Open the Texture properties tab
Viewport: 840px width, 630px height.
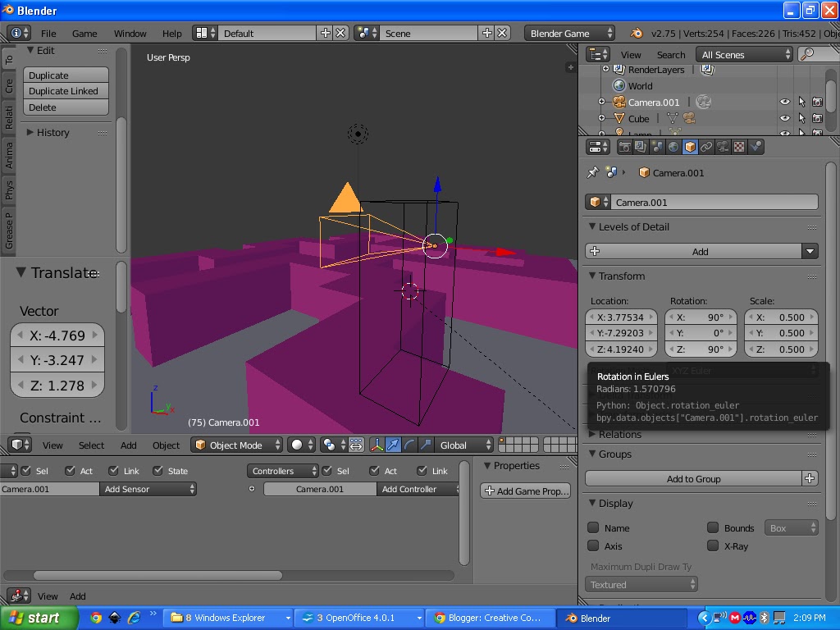pyautogui.click(x=739, y=147)
